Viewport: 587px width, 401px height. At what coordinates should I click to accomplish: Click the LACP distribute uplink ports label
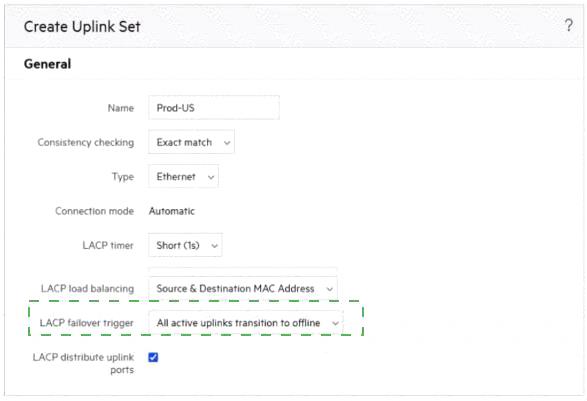point(83,363)
